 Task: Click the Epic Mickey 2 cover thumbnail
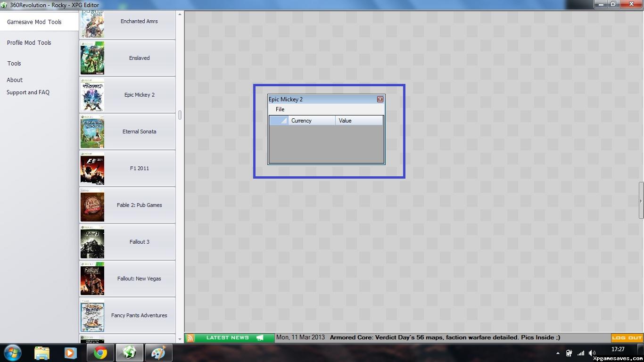coord(92,95)
